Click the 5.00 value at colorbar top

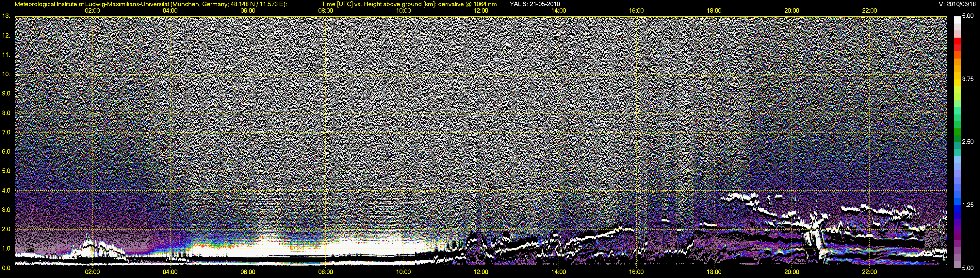tap(968, 16)
